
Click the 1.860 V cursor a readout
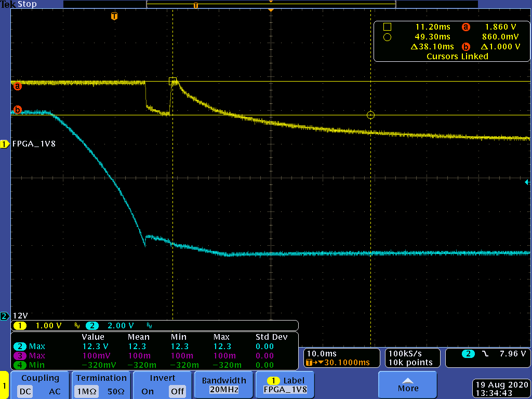coord(500,27)
